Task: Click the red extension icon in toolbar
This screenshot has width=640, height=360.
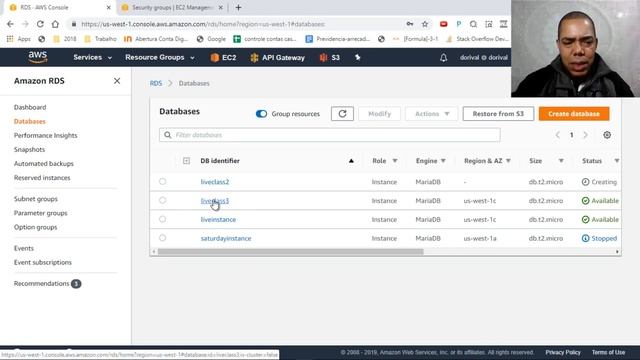Action: point(443,24)
